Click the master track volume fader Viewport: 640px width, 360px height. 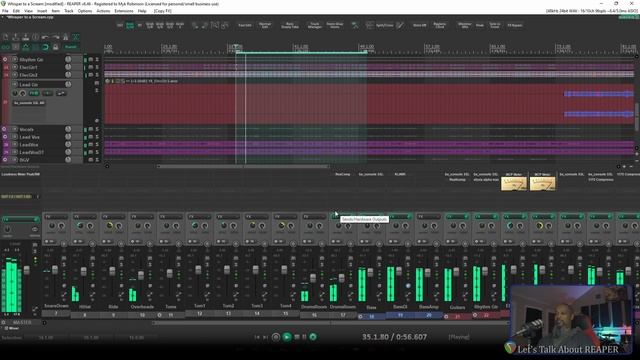pyautogui.click(x=27, y=270)
